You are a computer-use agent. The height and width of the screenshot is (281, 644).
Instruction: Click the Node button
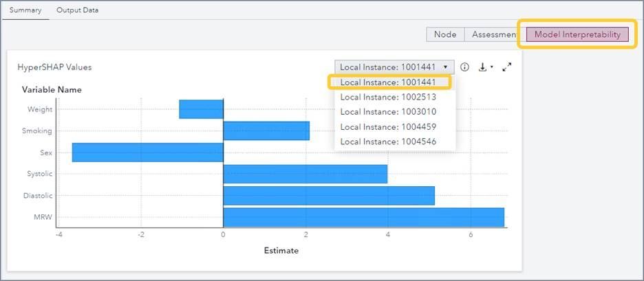click(x=445, y=34)
